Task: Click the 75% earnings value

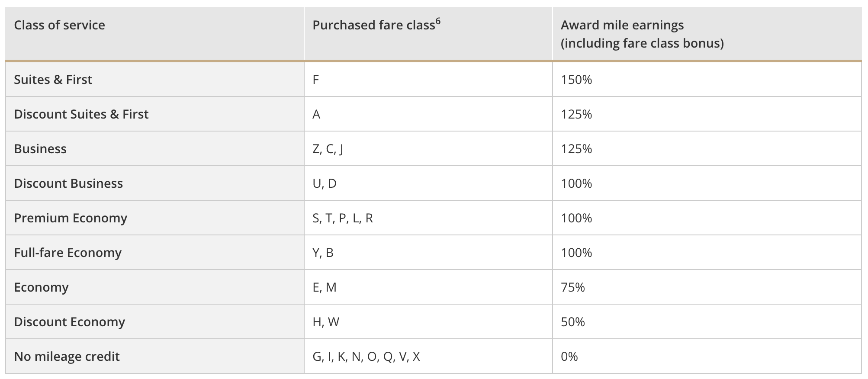Action: click(x=572, y=287)
